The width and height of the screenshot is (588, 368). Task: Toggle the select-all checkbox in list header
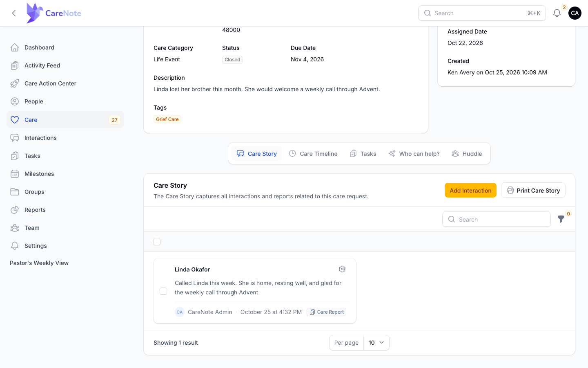click(x=157, y=242)
